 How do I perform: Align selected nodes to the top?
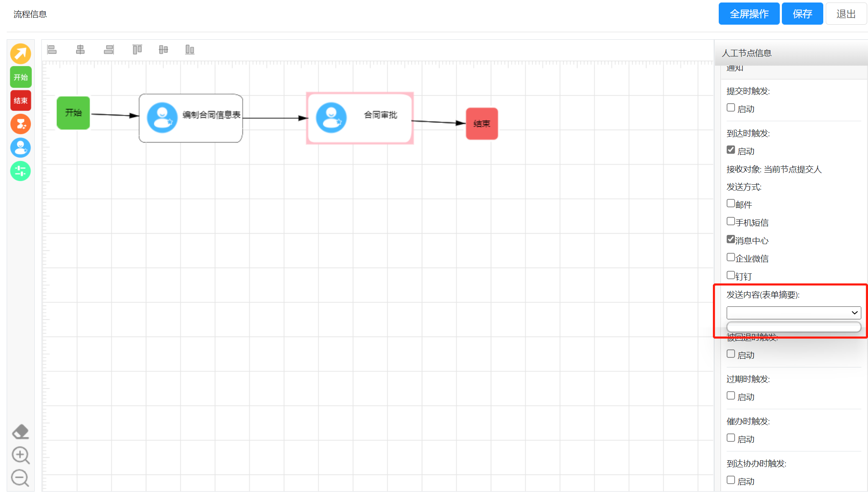137,50
